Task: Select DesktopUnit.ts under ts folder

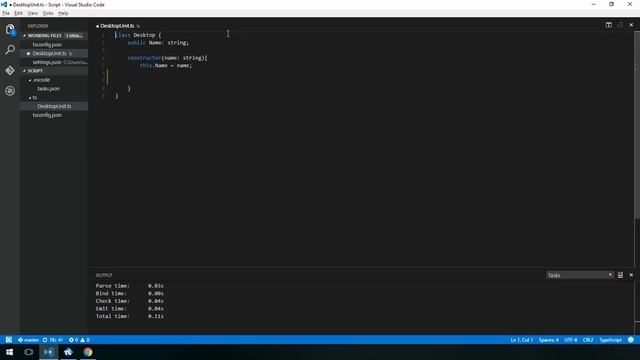Action: (x=54, y=106)
